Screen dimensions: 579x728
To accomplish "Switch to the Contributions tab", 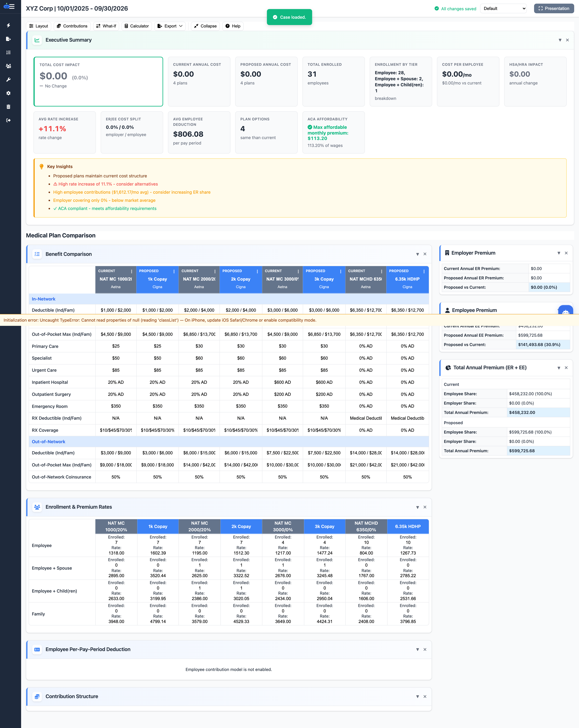I will coord(72,26).
